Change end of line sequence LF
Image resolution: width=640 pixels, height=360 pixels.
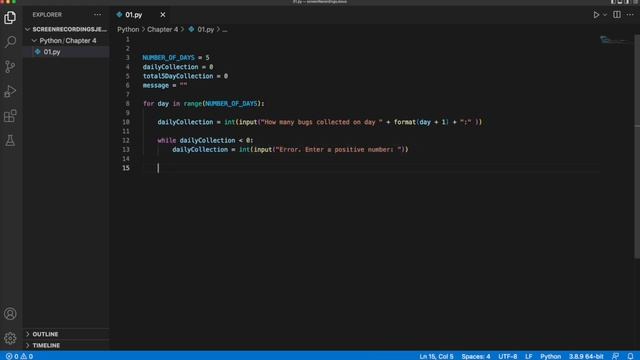pos(529,356)
